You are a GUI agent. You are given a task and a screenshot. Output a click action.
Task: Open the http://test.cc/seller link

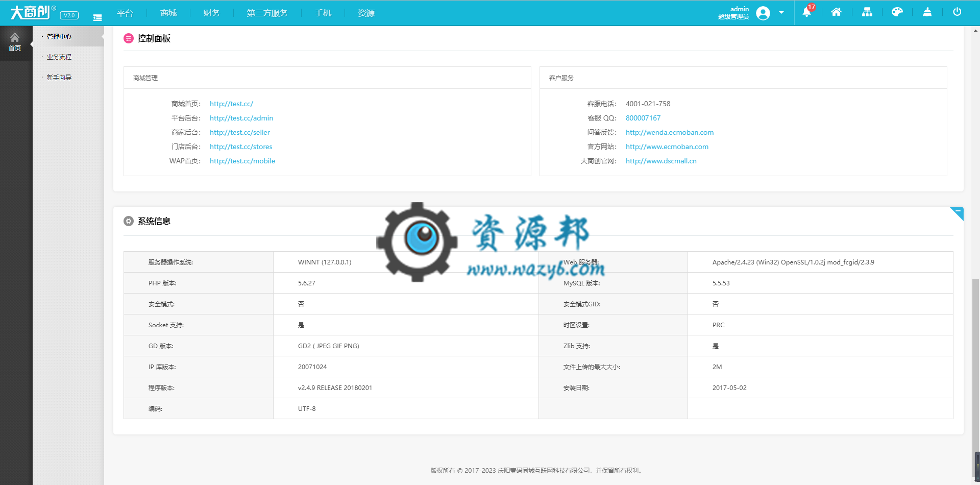tap(240, 132)
